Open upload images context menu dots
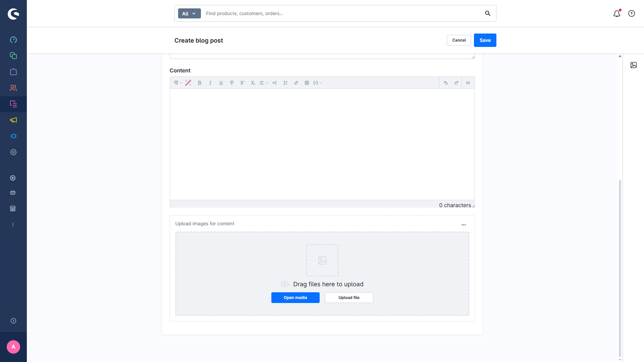Viewport: 644px width, 362px height. point(464,225)
